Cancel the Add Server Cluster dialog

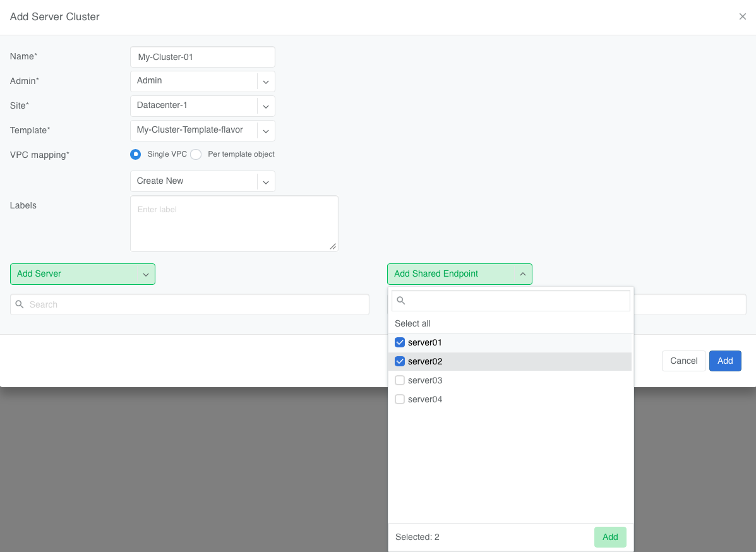coord(683,361)
